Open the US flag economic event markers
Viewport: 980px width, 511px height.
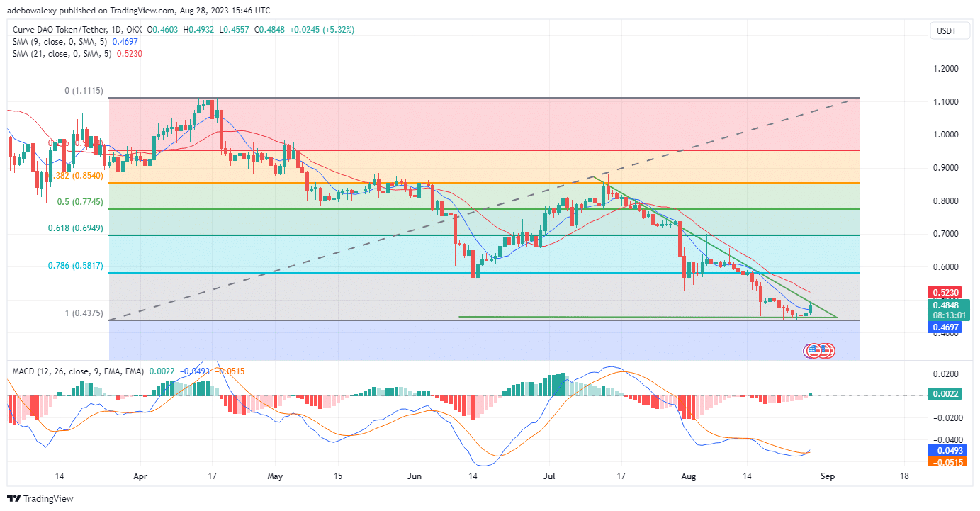point(820,350)
